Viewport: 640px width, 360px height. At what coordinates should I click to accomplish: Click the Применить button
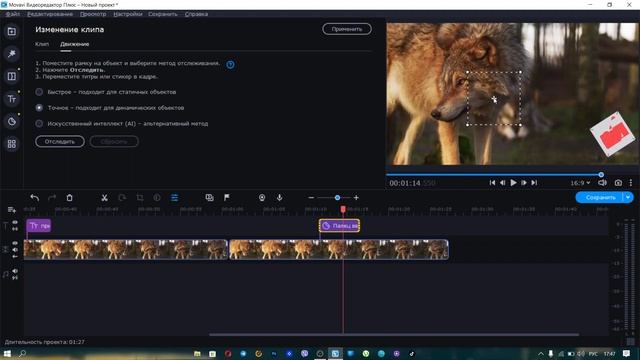tap(347, 29)
